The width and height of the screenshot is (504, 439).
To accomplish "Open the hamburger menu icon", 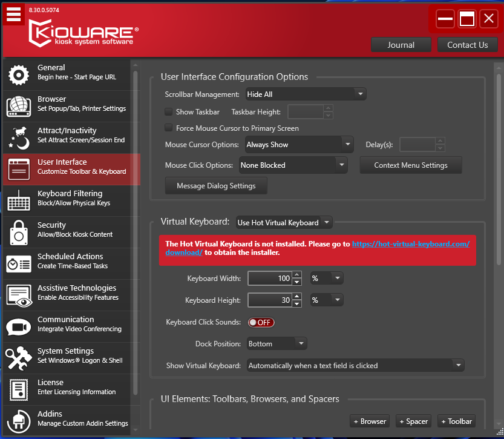I will pyautogui.click(x=13, y=14).
